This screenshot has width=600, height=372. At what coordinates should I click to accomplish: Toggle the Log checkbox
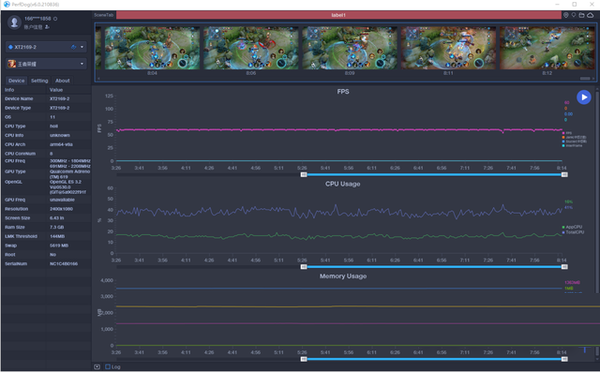pyautogui.click(x=108, y=367)
